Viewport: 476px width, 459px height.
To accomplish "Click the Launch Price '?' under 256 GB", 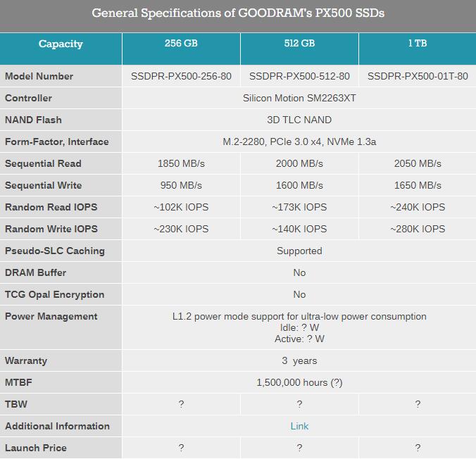I will pos(181,448).
